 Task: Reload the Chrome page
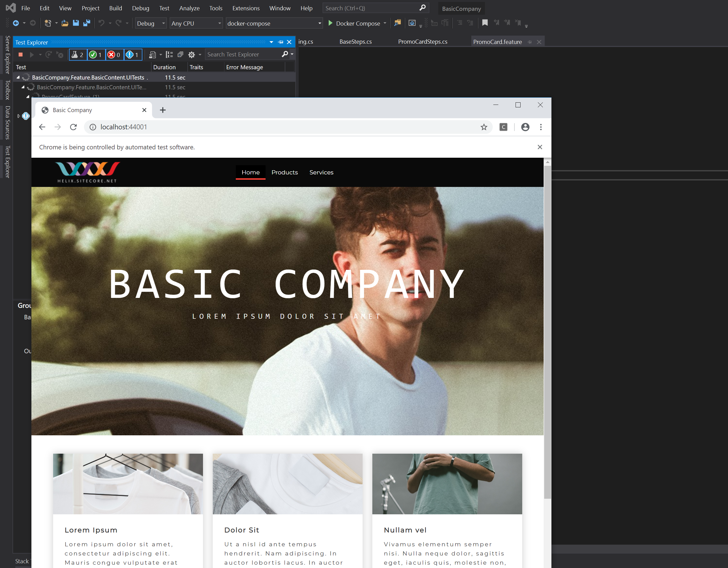[x=73, y=127]
